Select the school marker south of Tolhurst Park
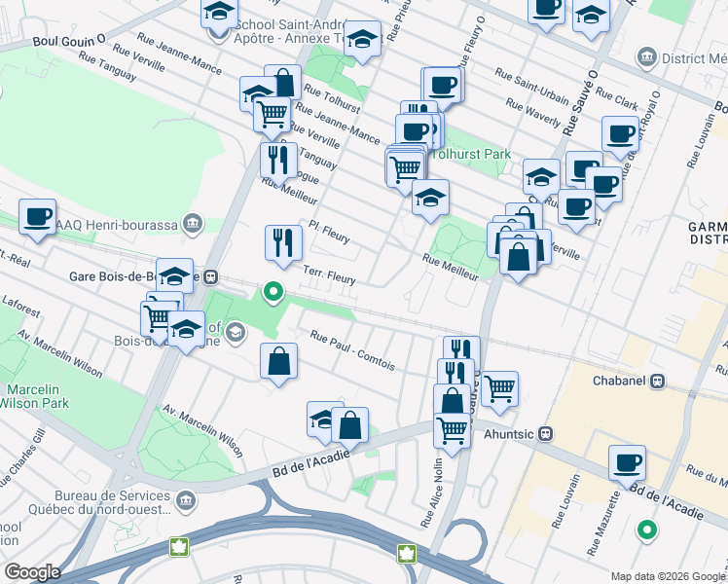 (430, 198)
